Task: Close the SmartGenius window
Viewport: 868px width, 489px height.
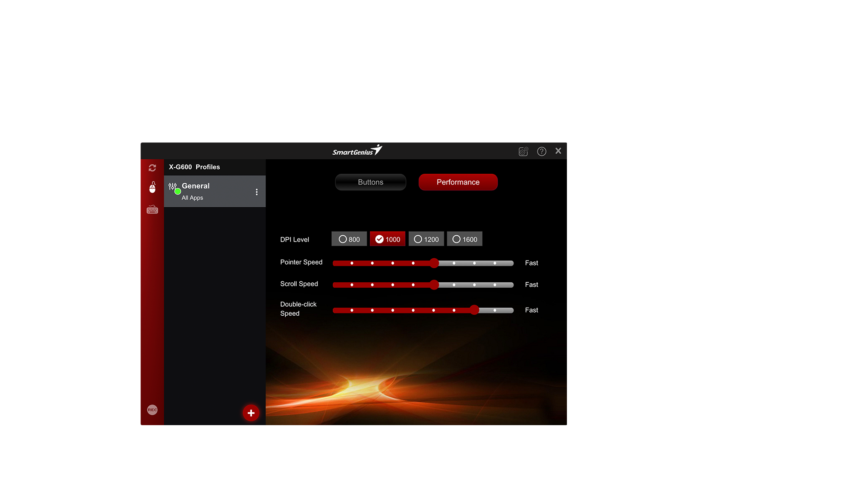Action: 558,151
